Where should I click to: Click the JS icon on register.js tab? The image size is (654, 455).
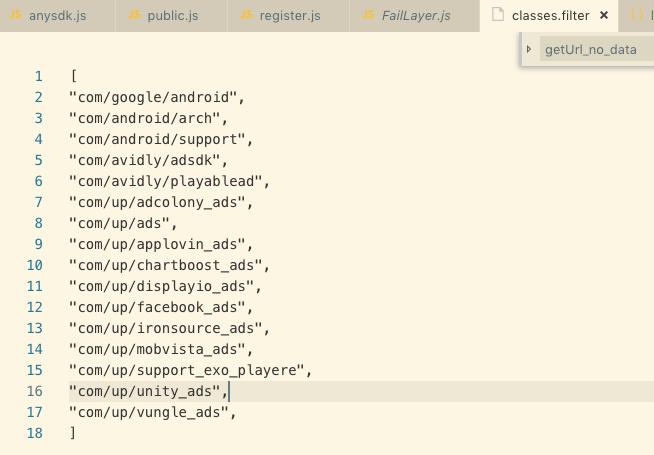[246, 16]
